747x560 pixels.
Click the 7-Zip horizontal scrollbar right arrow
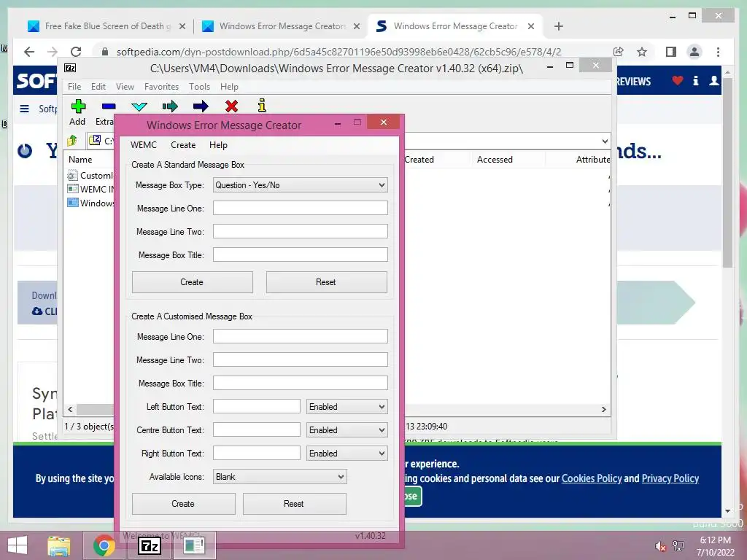[x=603, y=409]
